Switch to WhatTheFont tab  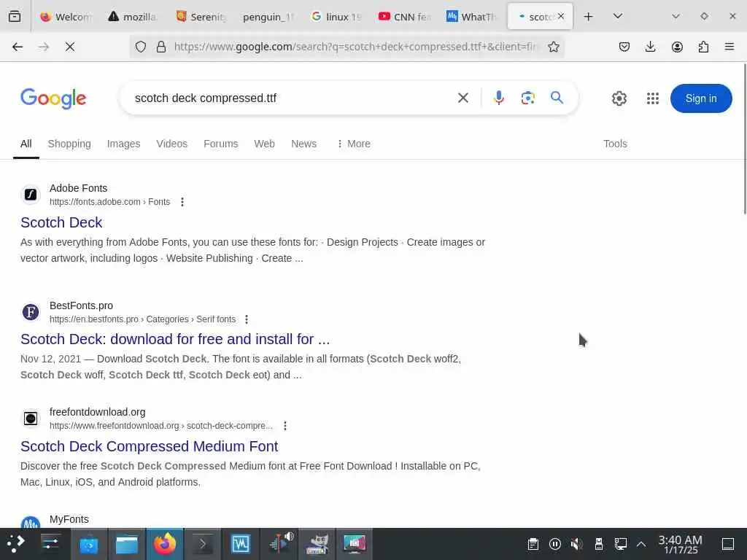(472, 17)
